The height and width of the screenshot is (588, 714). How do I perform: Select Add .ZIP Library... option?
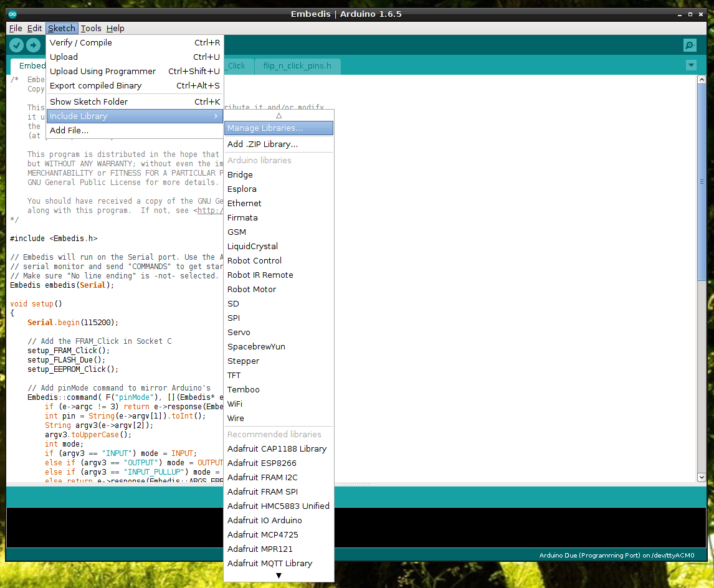(262, 145)
